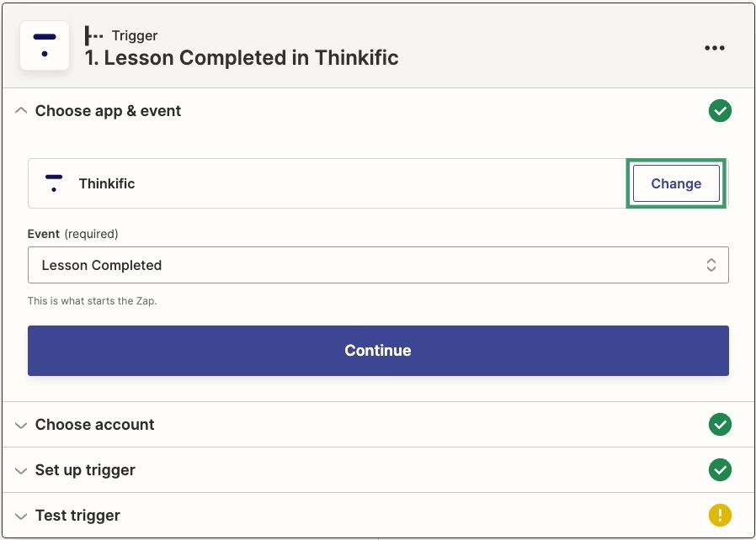Viewport: 756px width, 540px height.
Task: Click the small Thinkific icon in app row
Action: click(54, 183)
